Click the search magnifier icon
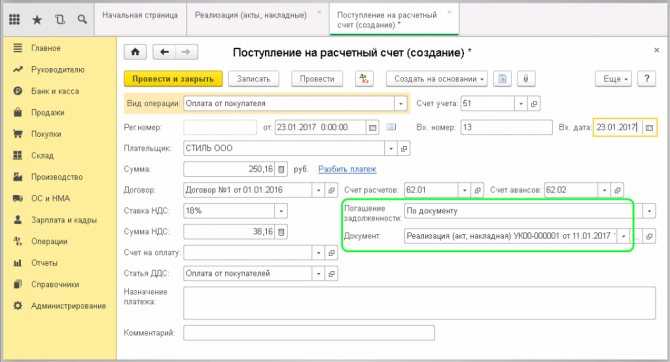Image resolution: width=670 pixels, height=362 pixels. [x=82, y=19]
